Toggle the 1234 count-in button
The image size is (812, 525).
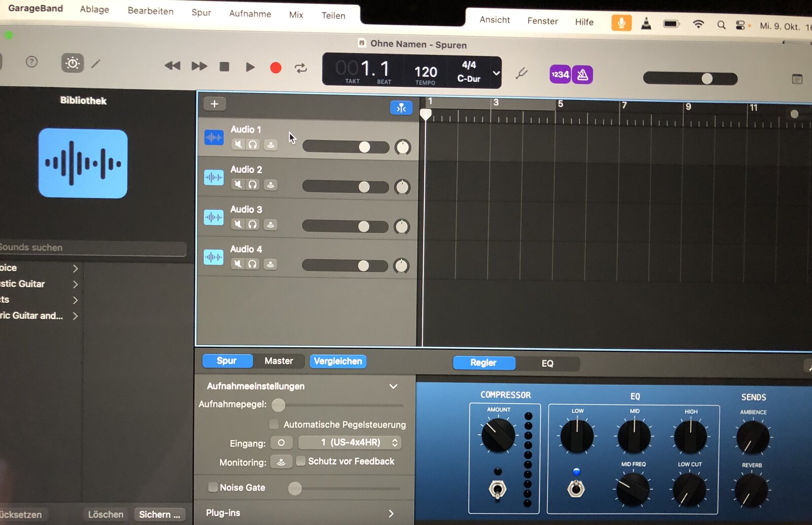560,75
